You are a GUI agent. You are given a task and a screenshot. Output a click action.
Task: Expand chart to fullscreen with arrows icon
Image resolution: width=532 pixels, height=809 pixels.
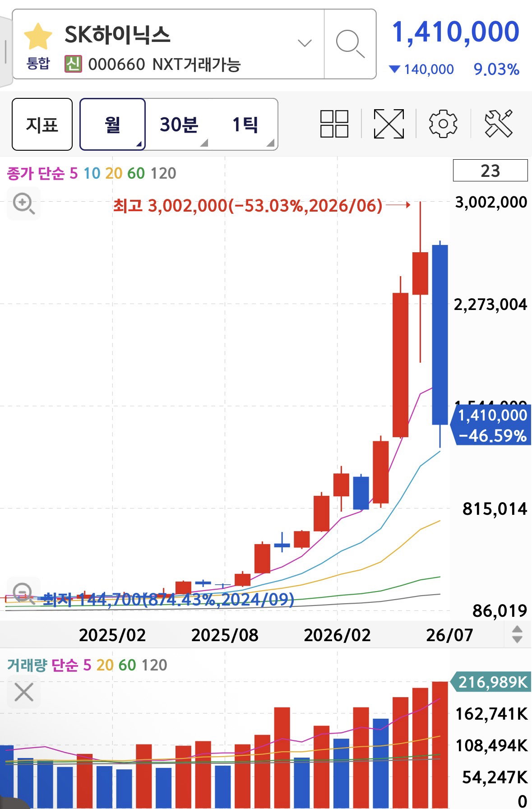coord(389,124)
